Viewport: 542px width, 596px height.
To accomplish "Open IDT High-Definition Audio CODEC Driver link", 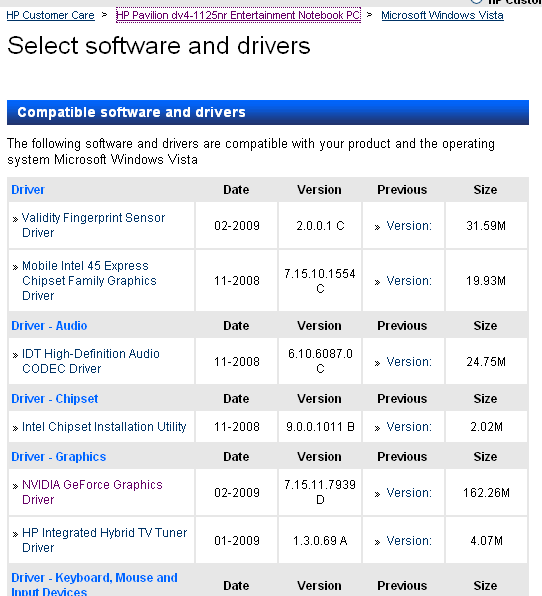I will coord(91,361).
